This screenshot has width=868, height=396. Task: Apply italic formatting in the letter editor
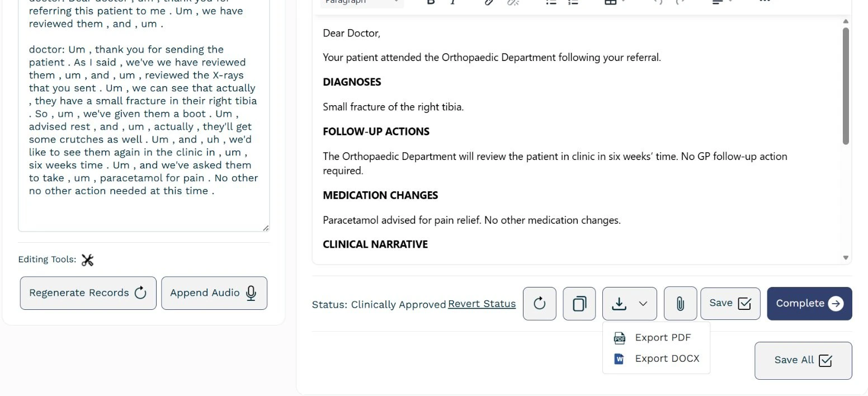tap(453, 3)
